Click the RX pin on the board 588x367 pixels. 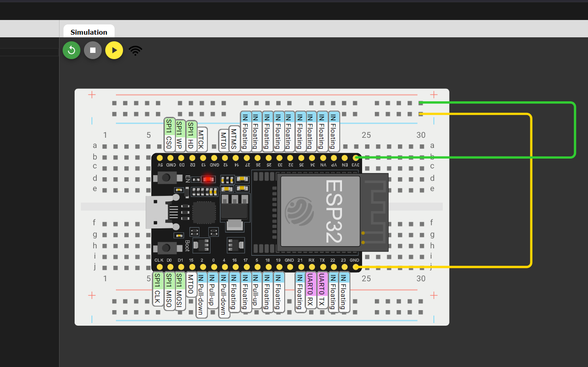(312, 267)
